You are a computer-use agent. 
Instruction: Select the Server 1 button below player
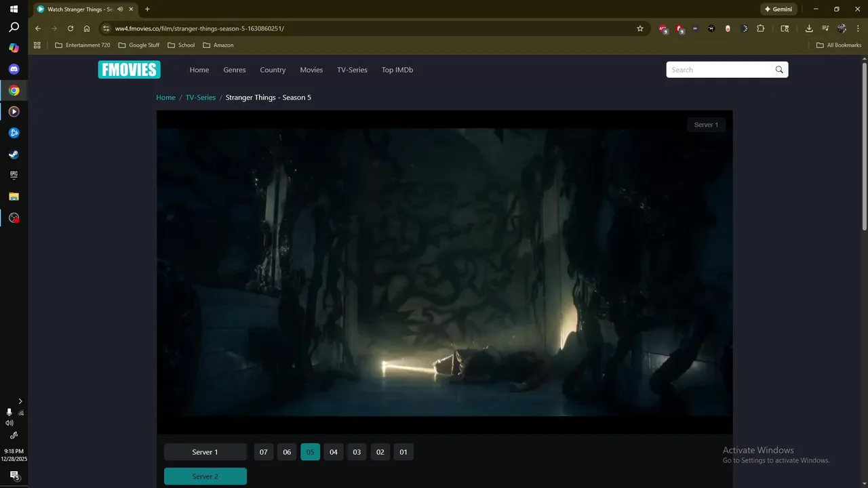click(x=205, y=452)
